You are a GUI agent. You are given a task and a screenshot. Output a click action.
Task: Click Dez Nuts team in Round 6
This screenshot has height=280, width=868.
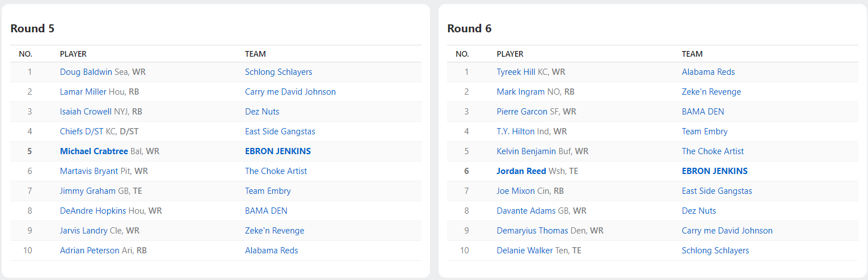(698, 211)
